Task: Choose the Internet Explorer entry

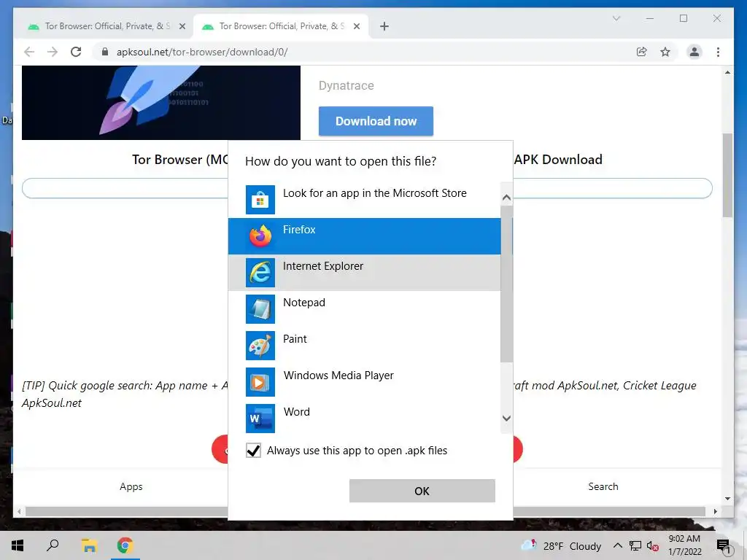Action: tap(365, 273)
